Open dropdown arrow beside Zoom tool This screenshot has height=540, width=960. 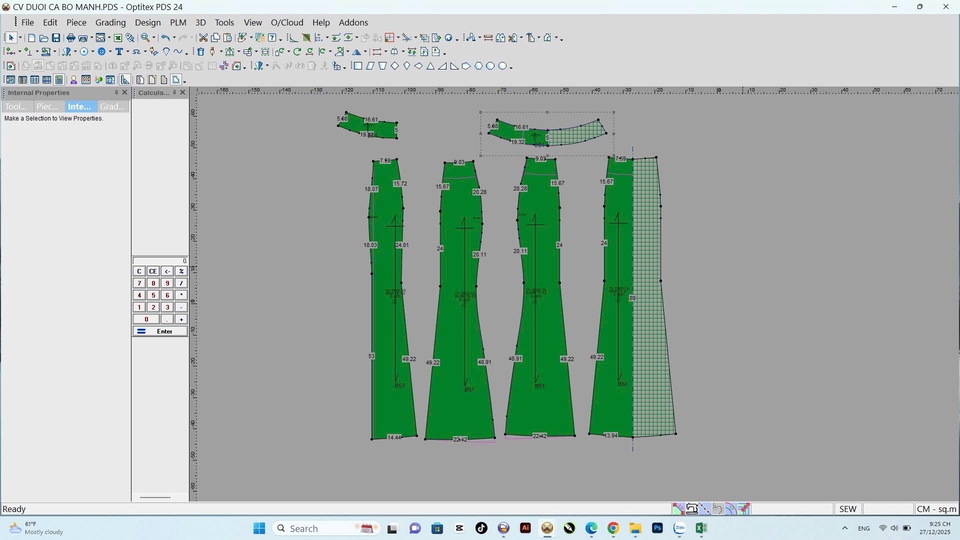153,38
